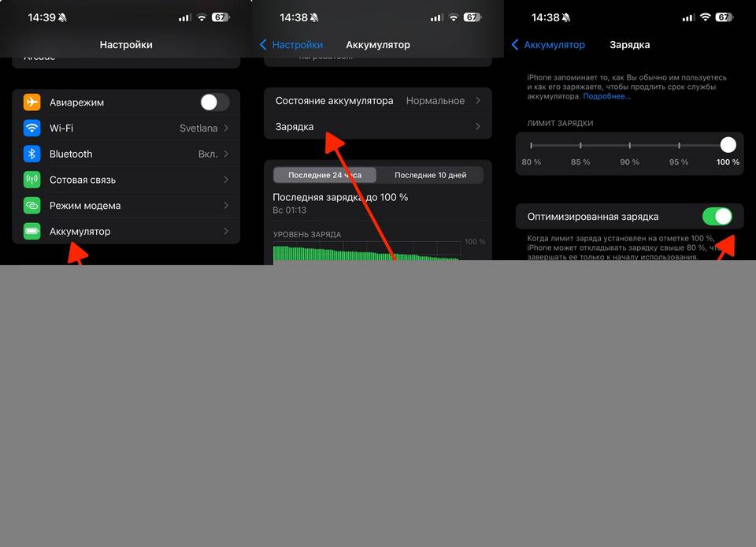Go back to Настройки from the Аккумулятор screen
Viewport: 756px width, 547px height.
click(291, 45)
